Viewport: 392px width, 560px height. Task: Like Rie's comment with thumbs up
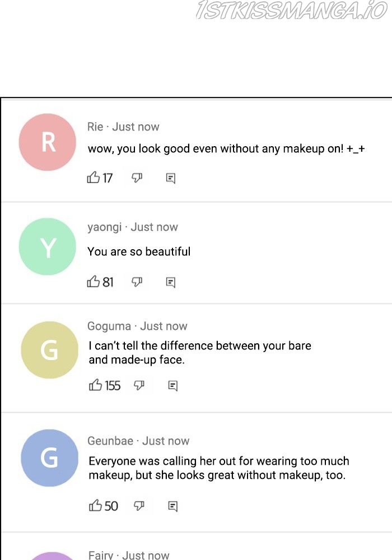pyautogui.click(x=94, y=178)
